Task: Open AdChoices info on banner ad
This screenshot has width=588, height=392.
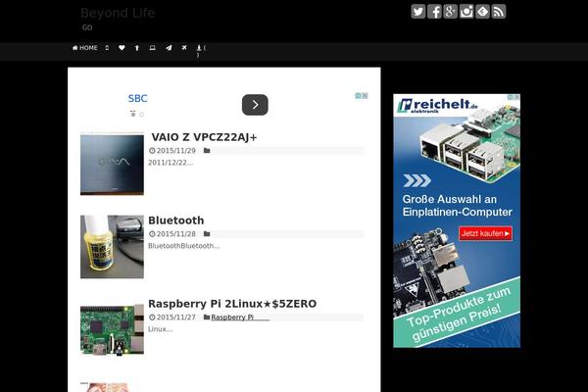Action: coord(358,96)
